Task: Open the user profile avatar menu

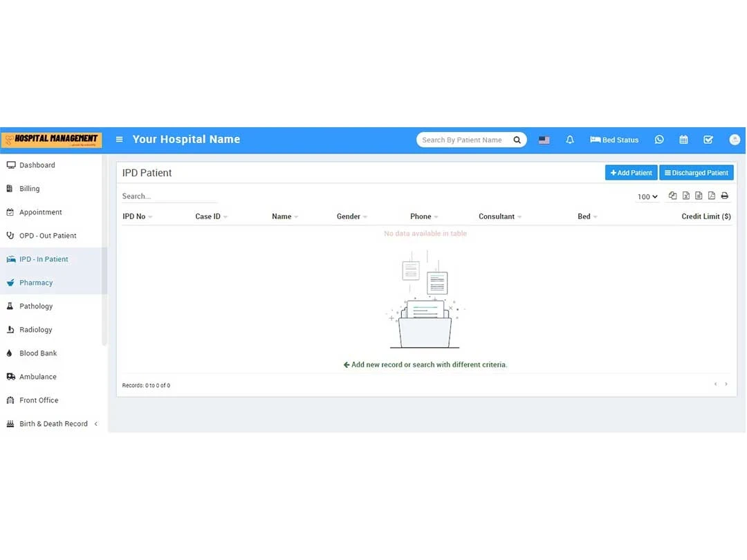Action: point(734,140)
